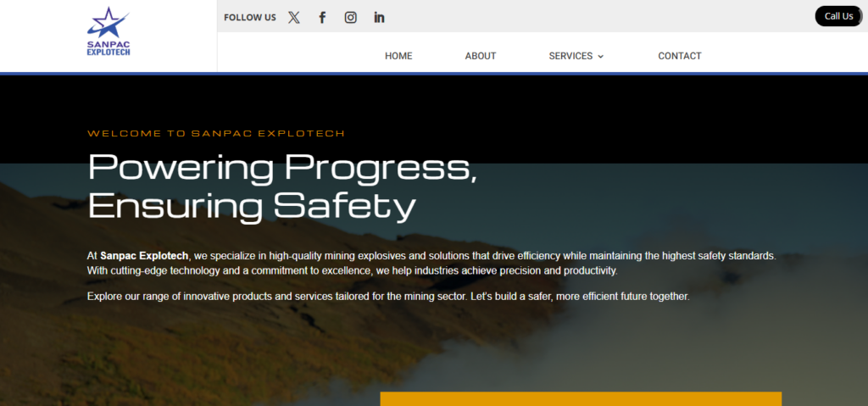Open the LinkedIn social icon
Screen dimensions: 868x406
379,17
